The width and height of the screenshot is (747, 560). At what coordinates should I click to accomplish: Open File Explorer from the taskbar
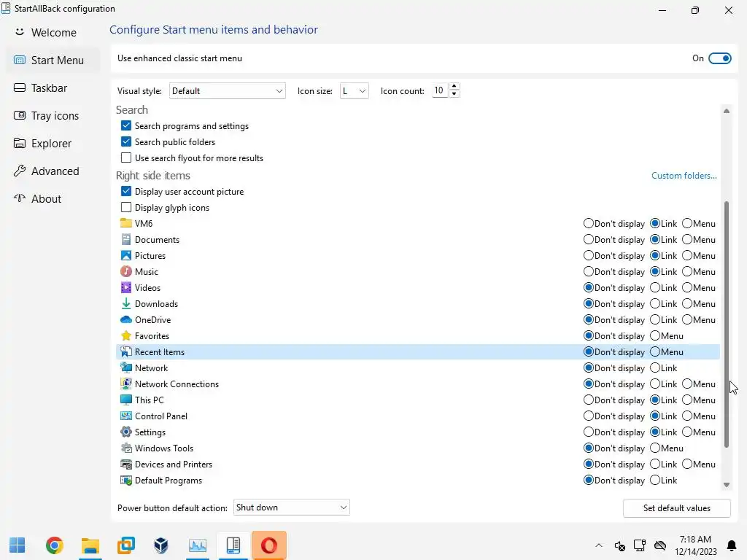click(90, 545)
